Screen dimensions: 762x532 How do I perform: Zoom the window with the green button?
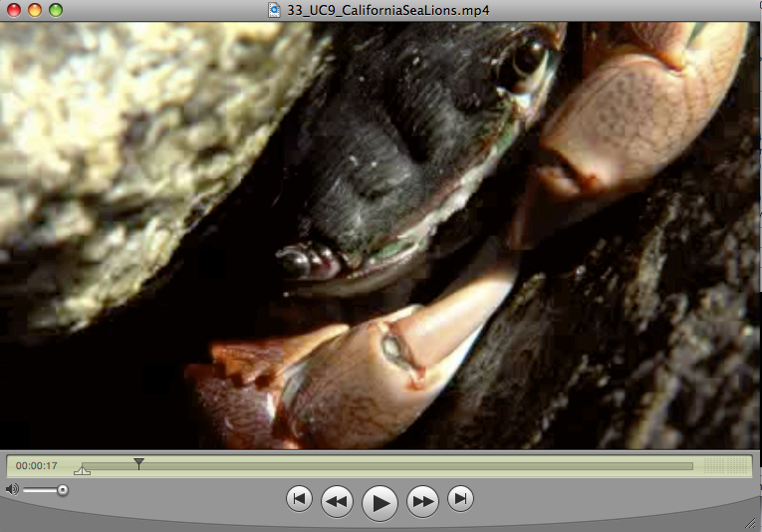56,10
